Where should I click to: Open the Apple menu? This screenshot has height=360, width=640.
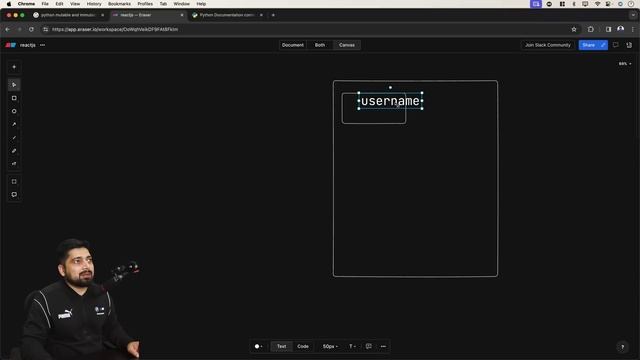[9, 4]
